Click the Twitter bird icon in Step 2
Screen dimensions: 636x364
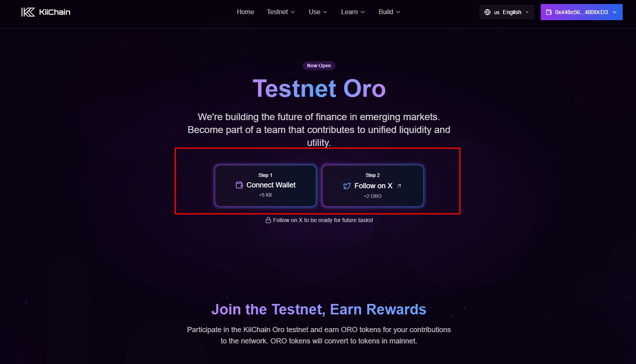pyautogui.click(x=347, y=186)
